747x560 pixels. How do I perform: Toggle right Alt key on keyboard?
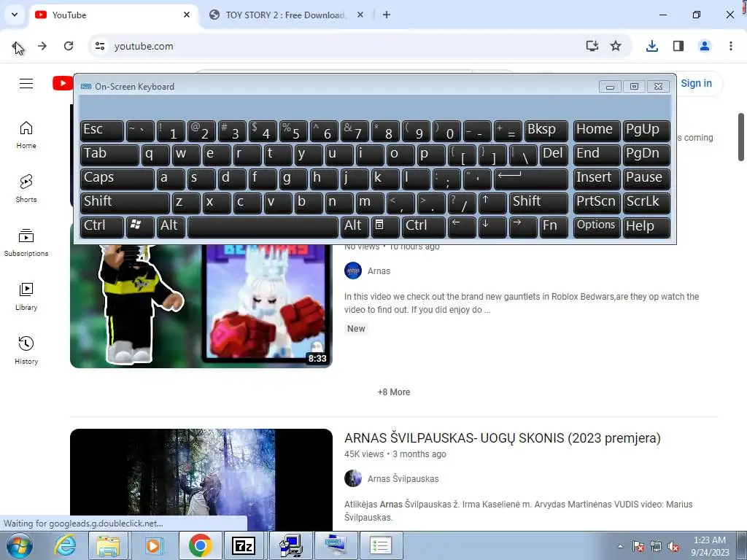click(355, 226)
